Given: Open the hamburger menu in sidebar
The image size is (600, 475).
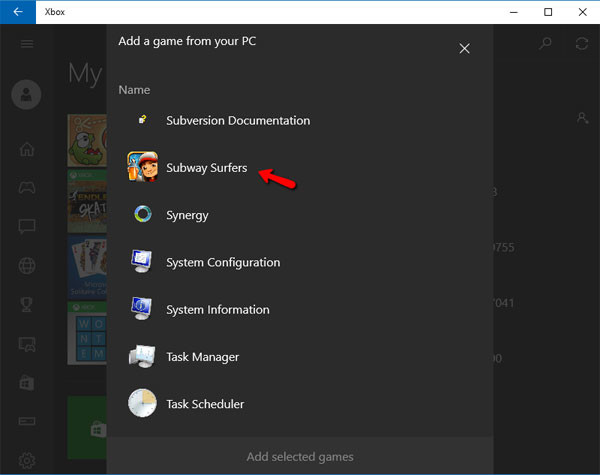Looking at the screenshot, I should [27, 44].
